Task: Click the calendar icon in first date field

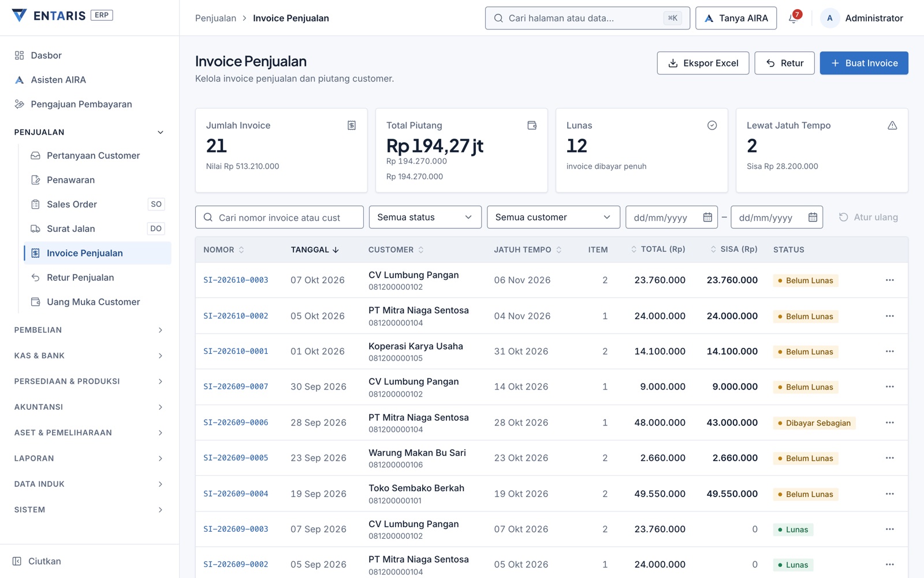Action: pyautogui.click(x=707, y=217)
